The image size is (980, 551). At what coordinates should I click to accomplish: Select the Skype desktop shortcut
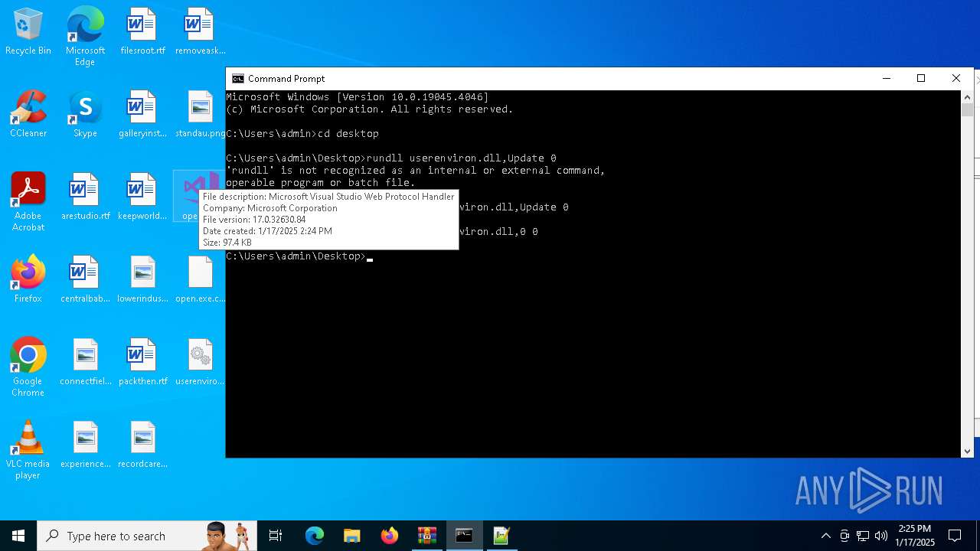(x=85, y=115)
